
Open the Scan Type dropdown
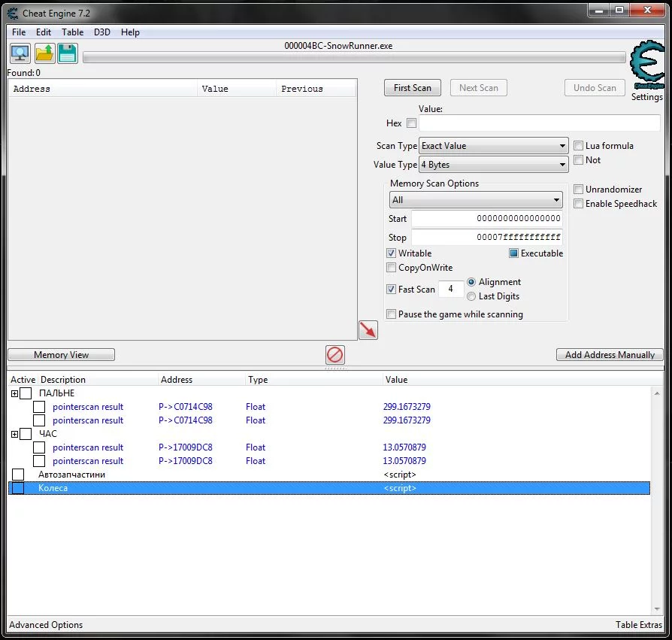point(493,146)
